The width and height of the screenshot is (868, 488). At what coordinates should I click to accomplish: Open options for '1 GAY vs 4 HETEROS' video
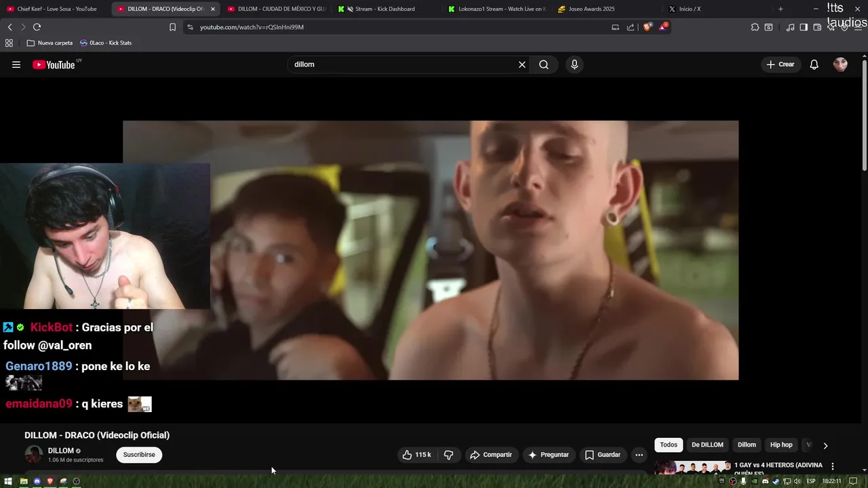833,466
